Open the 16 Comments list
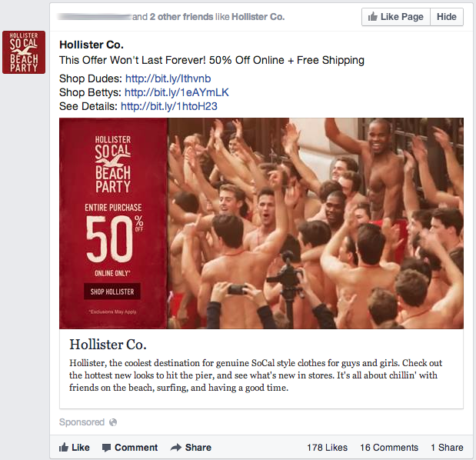Image resolution: width=476 pixels, height=460 pixels. coord(389,448)
